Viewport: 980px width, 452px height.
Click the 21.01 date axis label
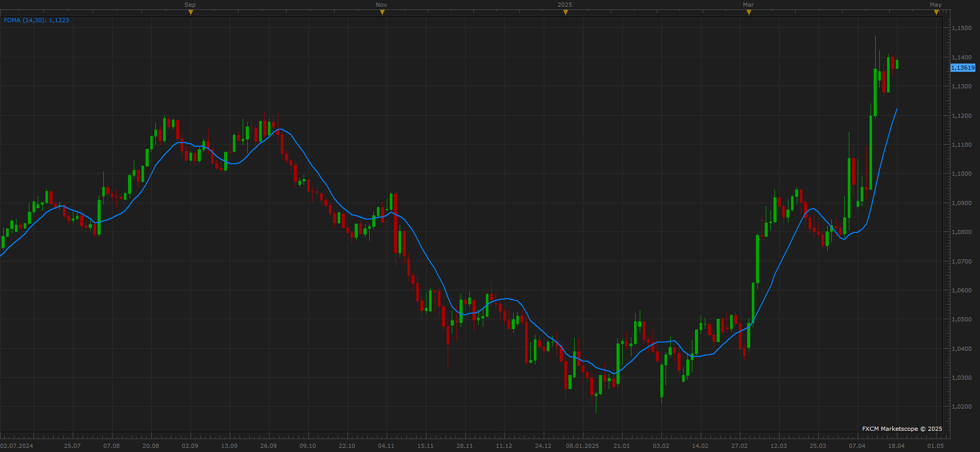pos(622,446)
